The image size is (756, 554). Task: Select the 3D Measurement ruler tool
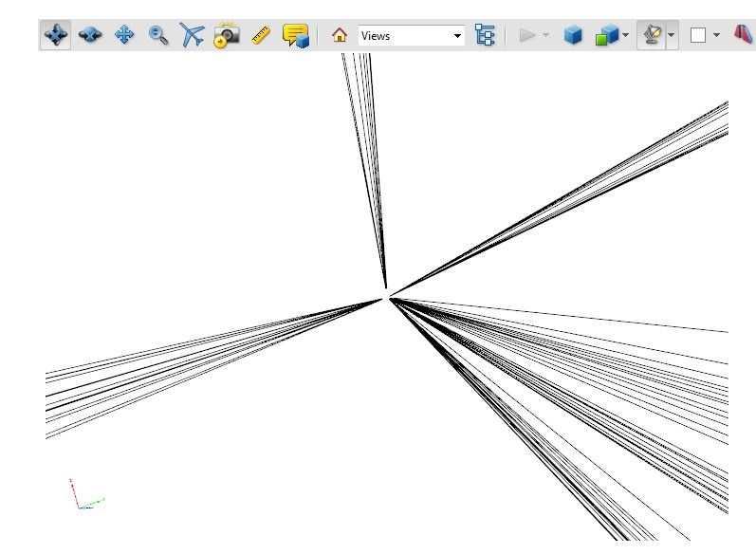coord(261,35)
